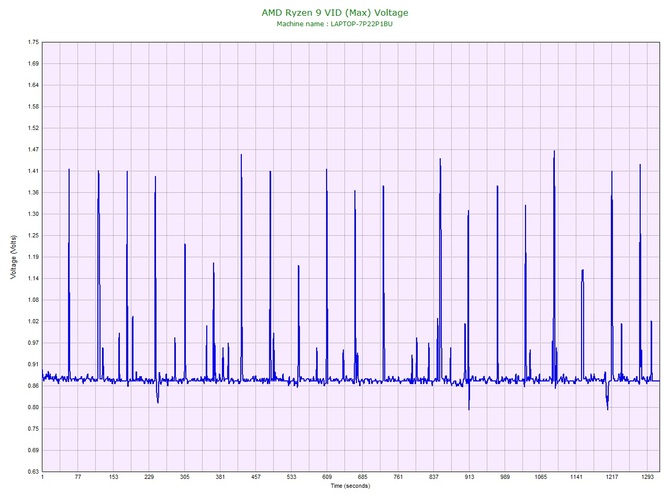
Task: Select the 1.36 voltage tick label
Action: tap(33, 193)
